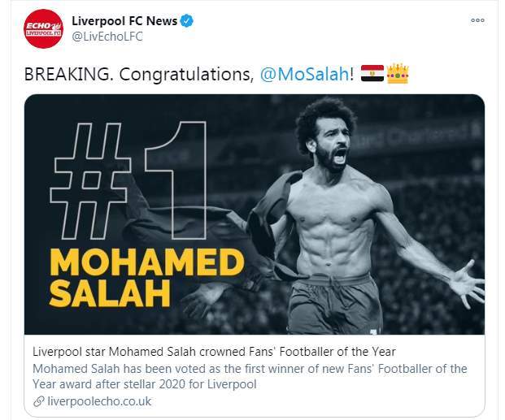Open the @MoSalah mention
Viewport: 505px width, 420px height.
pyautogui.click(x=305, y=75)
